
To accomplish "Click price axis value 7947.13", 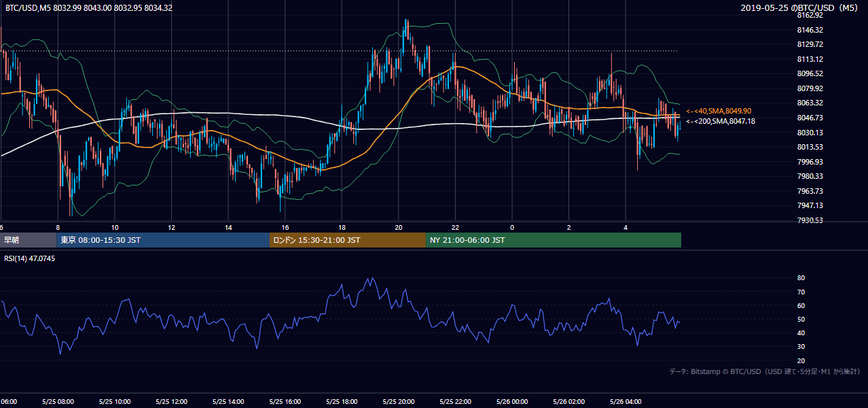I will 810,205.
